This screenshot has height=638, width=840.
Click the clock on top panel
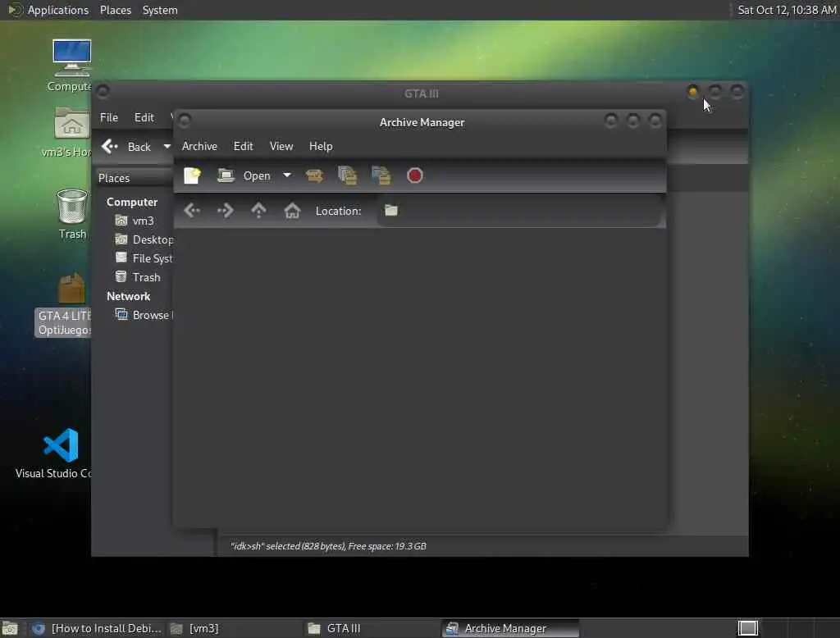[787, 10]
